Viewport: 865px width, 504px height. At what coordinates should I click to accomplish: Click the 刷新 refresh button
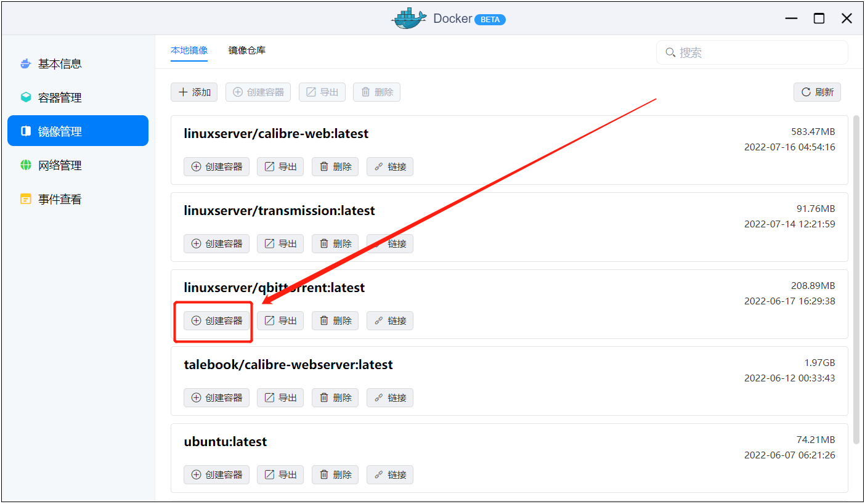817,92
